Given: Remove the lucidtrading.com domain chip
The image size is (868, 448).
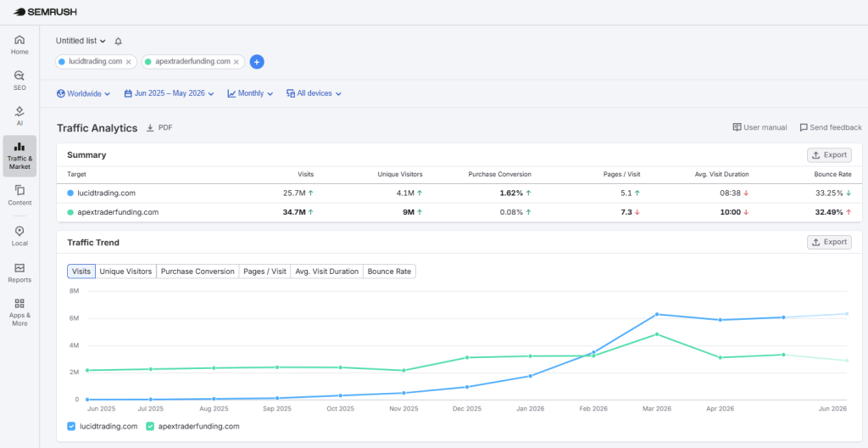Looking at the screenshot, I should [129, 62].
